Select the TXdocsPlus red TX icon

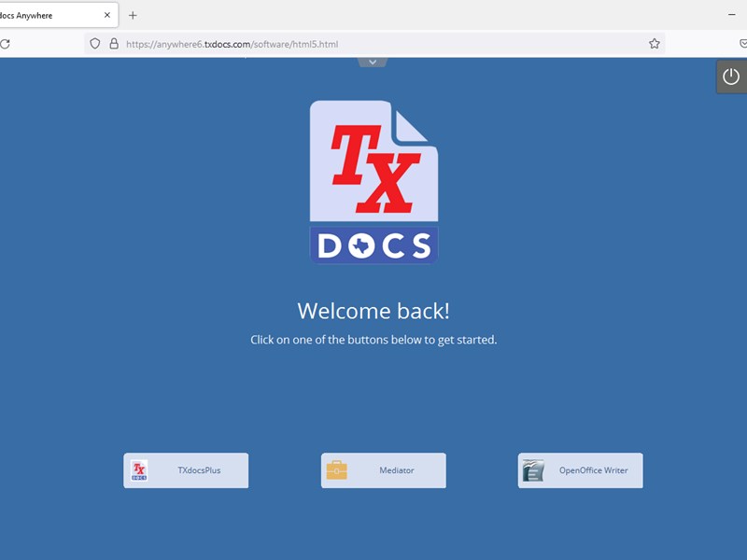click(x=140, y=470)
